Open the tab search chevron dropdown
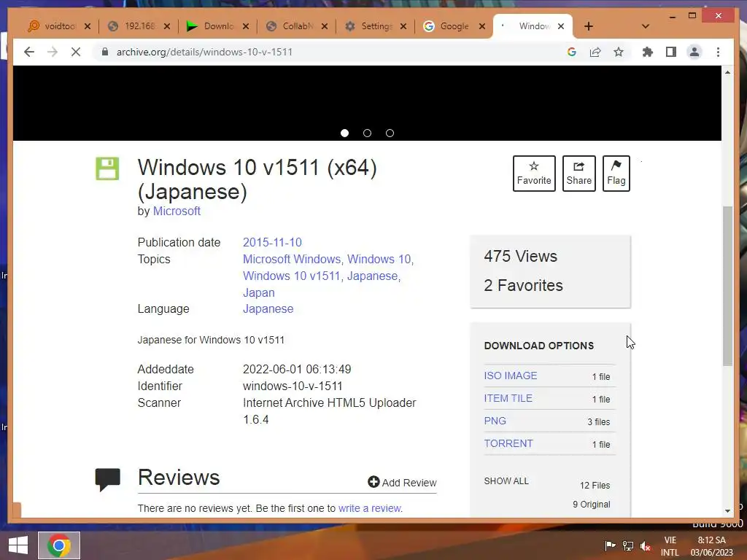Viewport: 747px width, 560px height. click(645, 26)
